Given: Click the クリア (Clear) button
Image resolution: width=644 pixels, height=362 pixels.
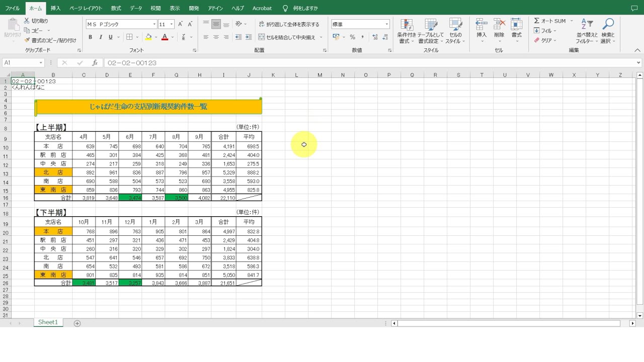Looking at the screenshot, I should point(543,40).
